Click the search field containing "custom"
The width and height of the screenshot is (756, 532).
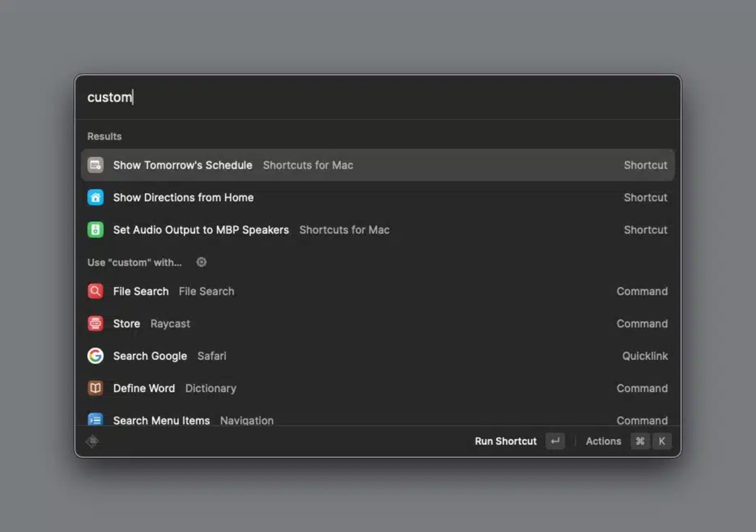pyautogui.click(x=378, y=97)
